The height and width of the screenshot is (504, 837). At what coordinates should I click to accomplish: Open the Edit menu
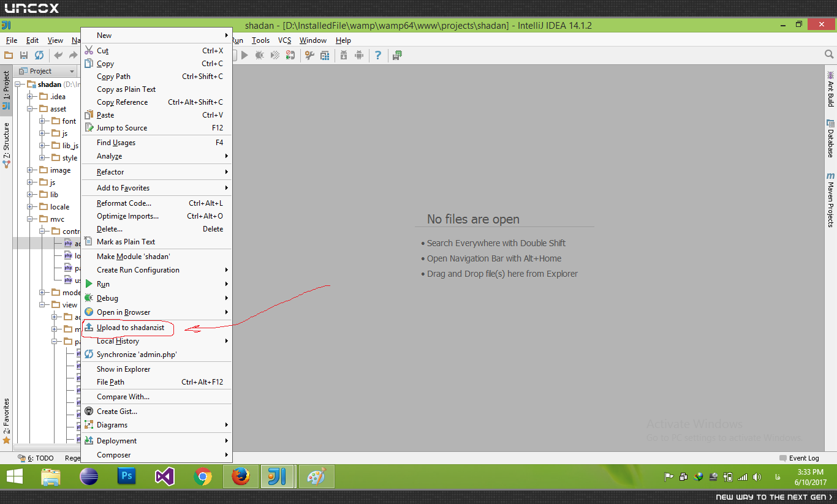32,40
